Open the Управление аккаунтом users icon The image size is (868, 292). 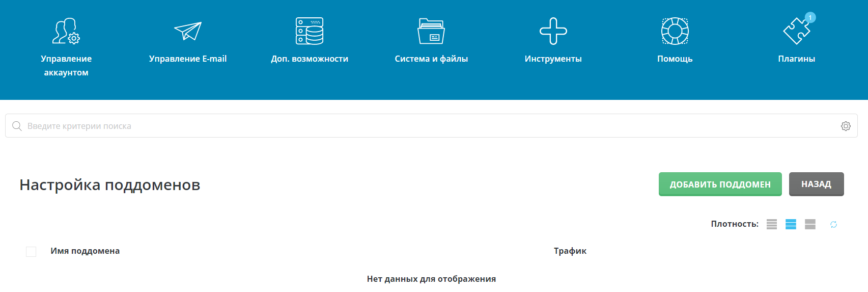pyautogui.click(x=66, y=31)
